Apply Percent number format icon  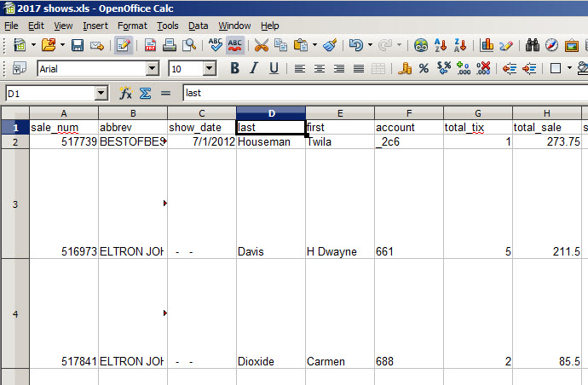tap(424, 68)
